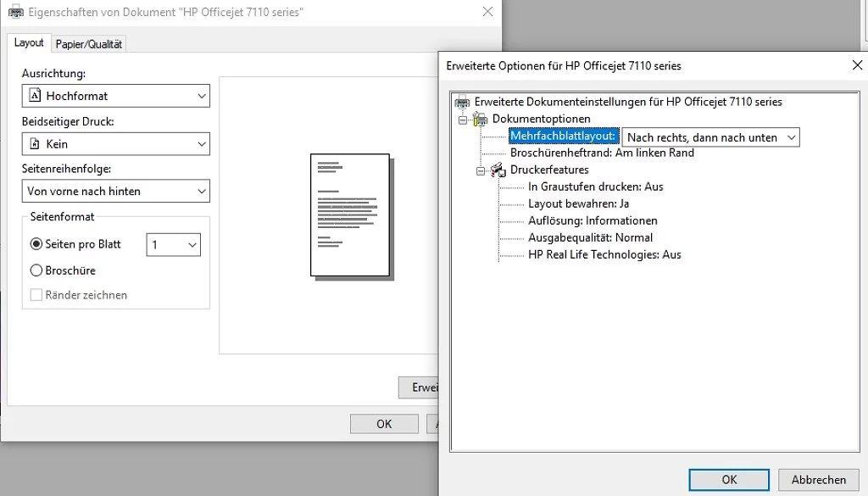
Task: Click OK in the Erweiterte Optionen dialog
Action: [729, 479]
